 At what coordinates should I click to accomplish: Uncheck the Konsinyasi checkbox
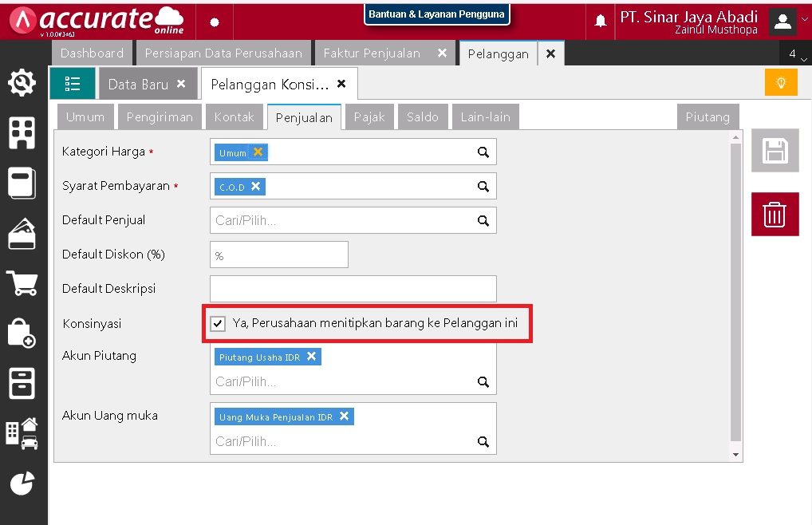[218, 323]
